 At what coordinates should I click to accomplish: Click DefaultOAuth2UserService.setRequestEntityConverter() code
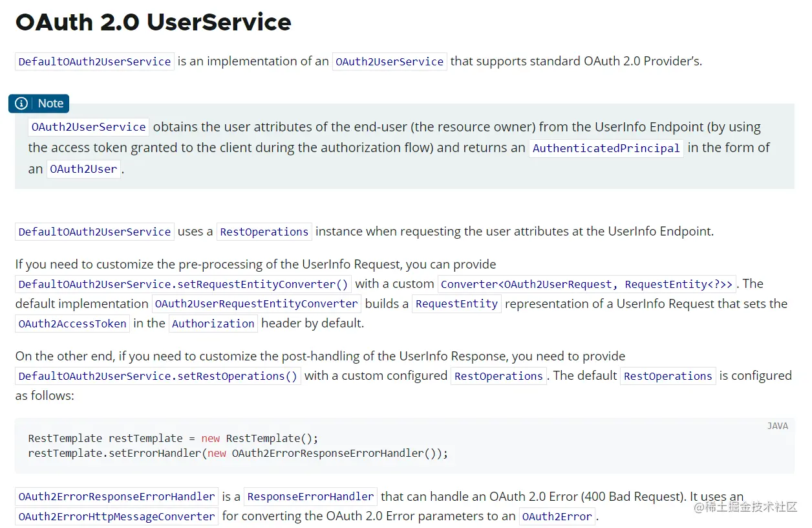click(183, 284)
